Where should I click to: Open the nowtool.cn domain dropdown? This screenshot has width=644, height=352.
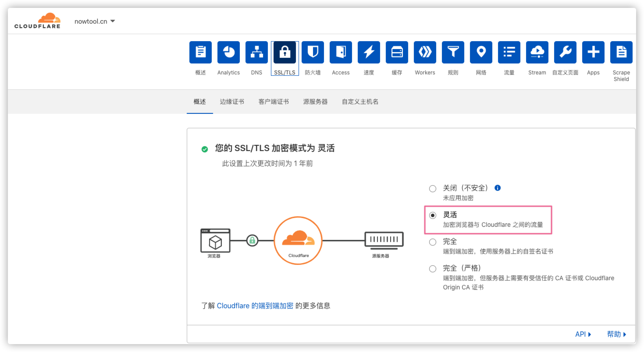95,21
